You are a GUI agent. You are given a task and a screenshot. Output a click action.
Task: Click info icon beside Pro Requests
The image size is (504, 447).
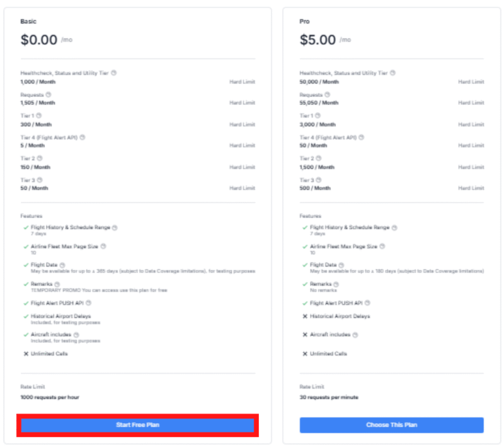[x=328, y=94]
